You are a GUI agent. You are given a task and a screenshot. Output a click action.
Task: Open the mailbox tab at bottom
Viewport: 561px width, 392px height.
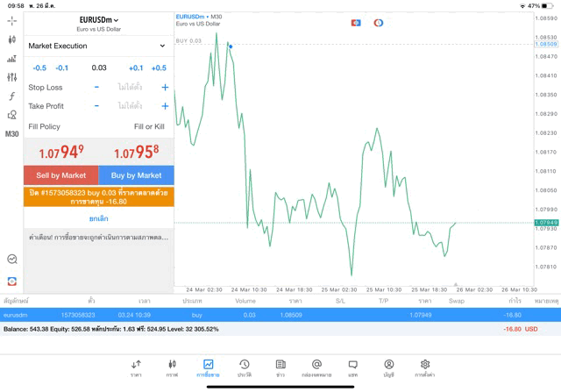pyautogui.click(x=316, y=368)
